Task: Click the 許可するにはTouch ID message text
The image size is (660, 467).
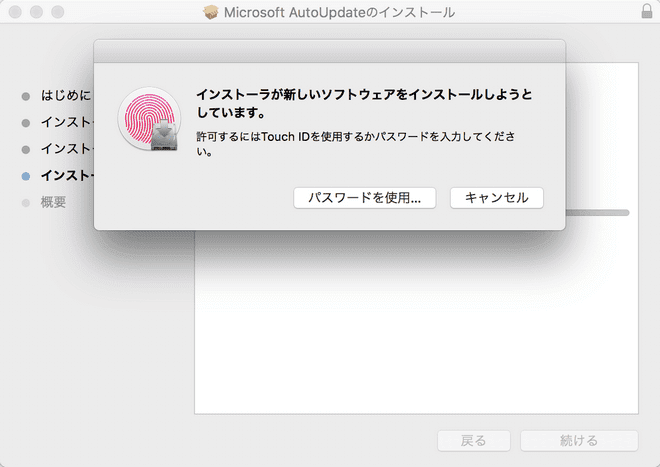Action: [356, 143]
